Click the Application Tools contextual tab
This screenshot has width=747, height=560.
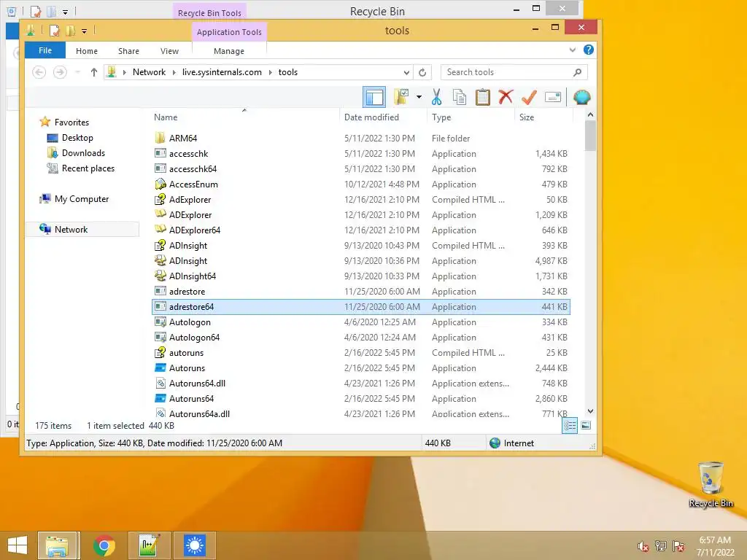[229, 32]
